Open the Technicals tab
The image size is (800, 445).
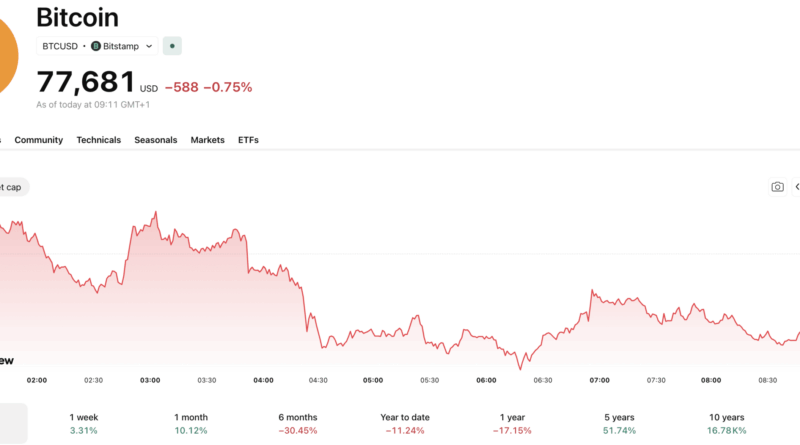[x=99, y=140]
